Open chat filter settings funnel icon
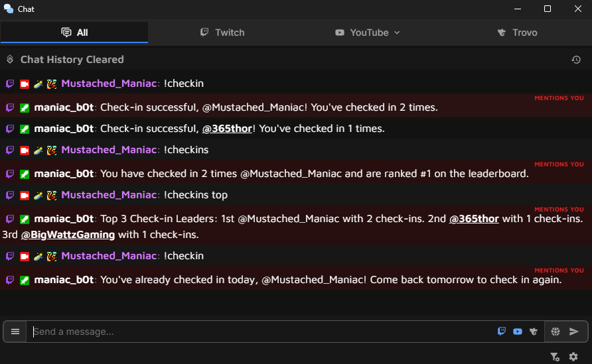592x364 pixels. point(555,357)
